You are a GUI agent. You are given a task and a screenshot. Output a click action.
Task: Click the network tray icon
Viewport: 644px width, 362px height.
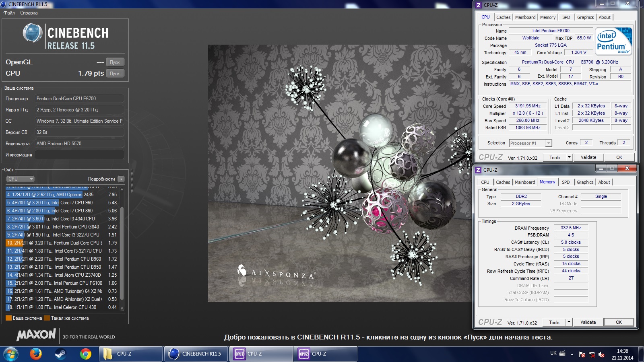592,354
